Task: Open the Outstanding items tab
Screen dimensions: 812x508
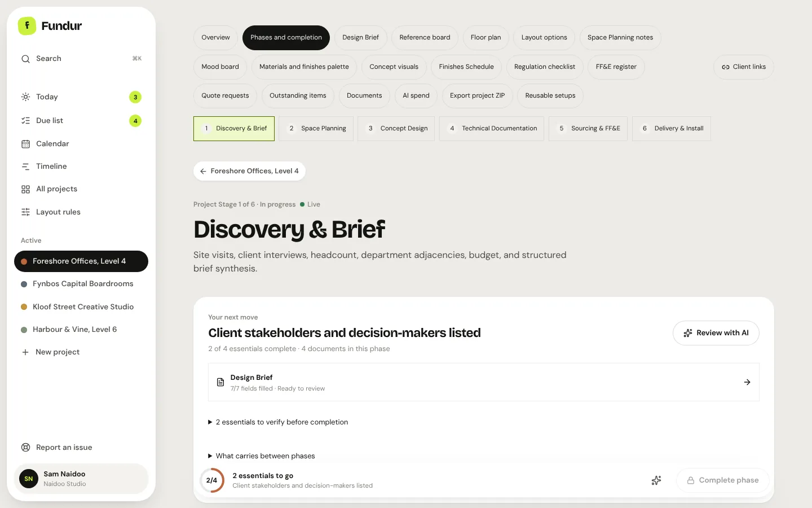Action: click(x=298, y=96)
